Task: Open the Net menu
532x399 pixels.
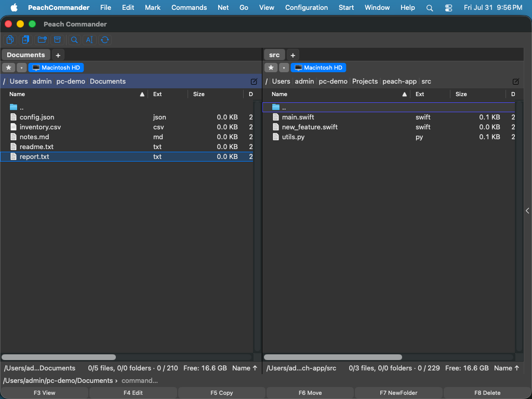Action: pos(223,7)
